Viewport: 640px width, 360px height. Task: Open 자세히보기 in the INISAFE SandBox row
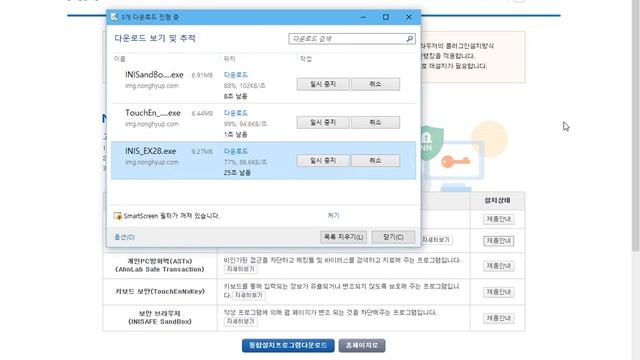240,322
